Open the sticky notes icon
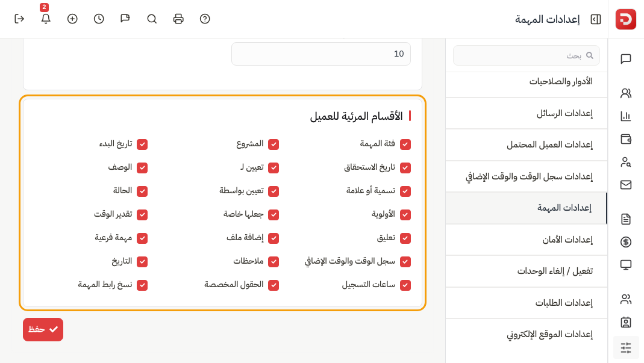 click(x=125, y=19)
